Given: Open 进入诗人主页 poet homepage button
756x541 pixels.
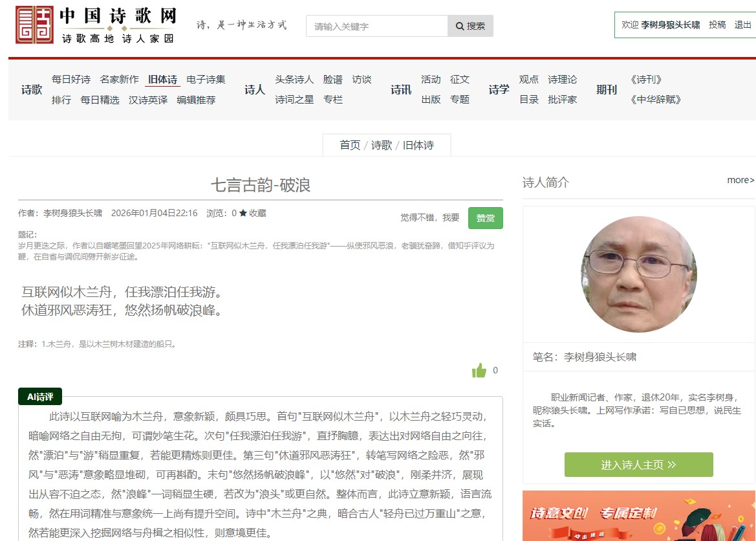Looking at the screenshot, I should click(638, 465).
